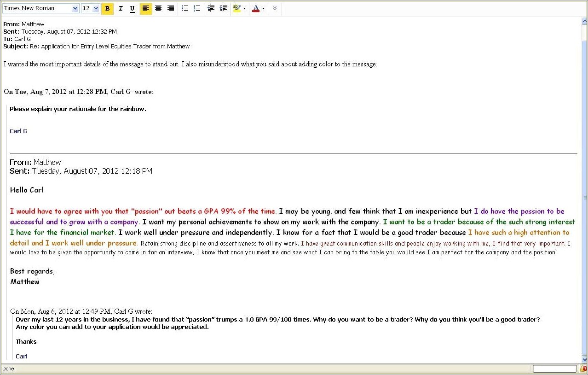This screenshot has height=375, width=588.
Task: Open the font family dropdown
Action: (x=75, y=8)
